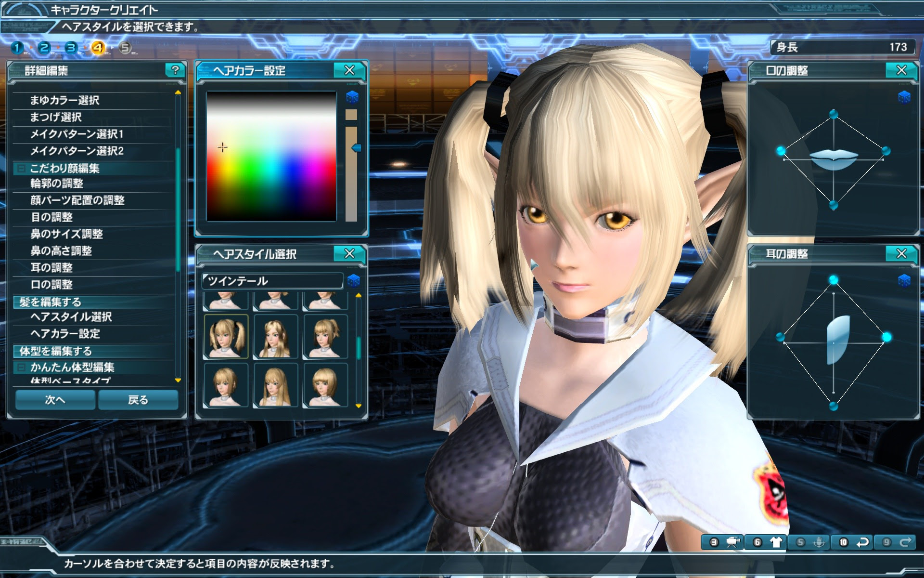This screenshot has width=924, height=578.
Task: Go to creation step 3
Action: (x=71, y=47)
